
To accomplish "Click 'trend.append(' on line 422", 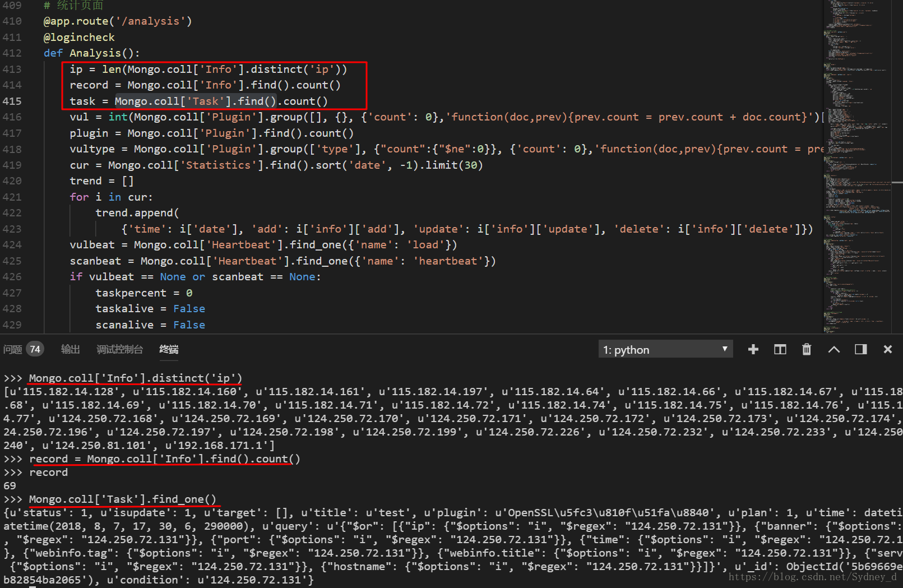I will coord(137,212).
